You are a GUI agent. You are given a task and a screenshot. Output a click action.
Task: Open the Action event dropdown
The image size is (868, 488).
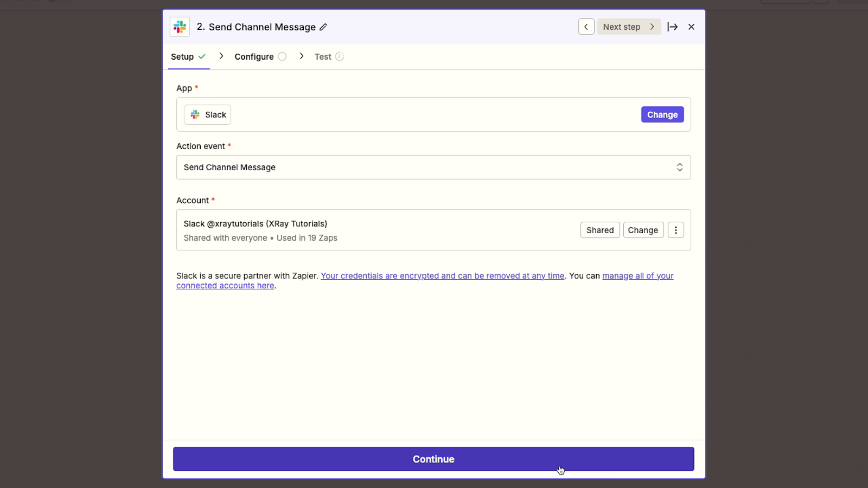(433, 167)
